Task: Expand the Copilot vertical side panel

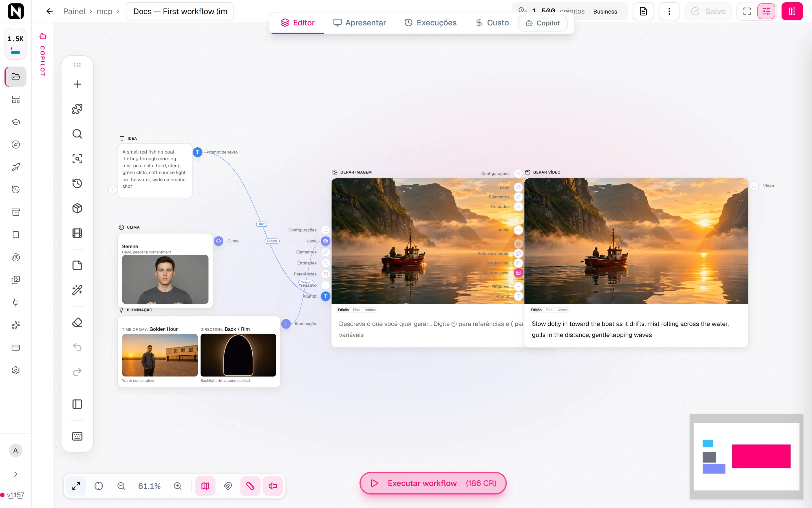Action: pos(43,55)
